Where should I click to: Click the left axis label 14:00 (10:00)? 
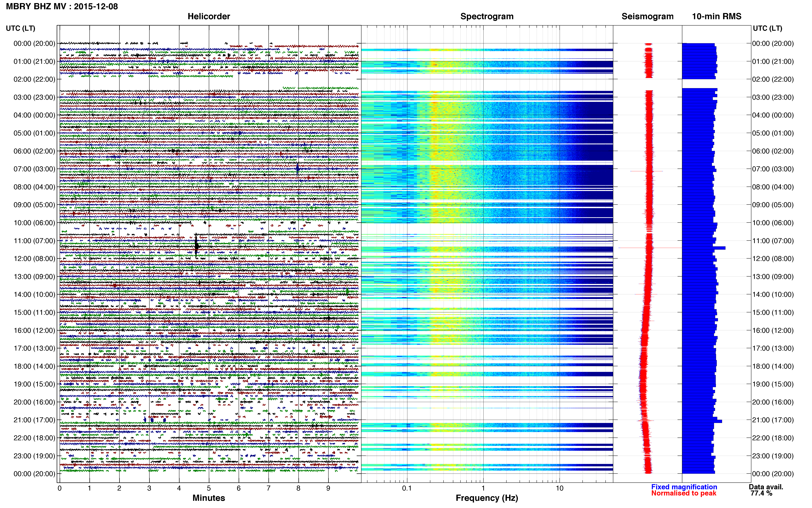34,295
